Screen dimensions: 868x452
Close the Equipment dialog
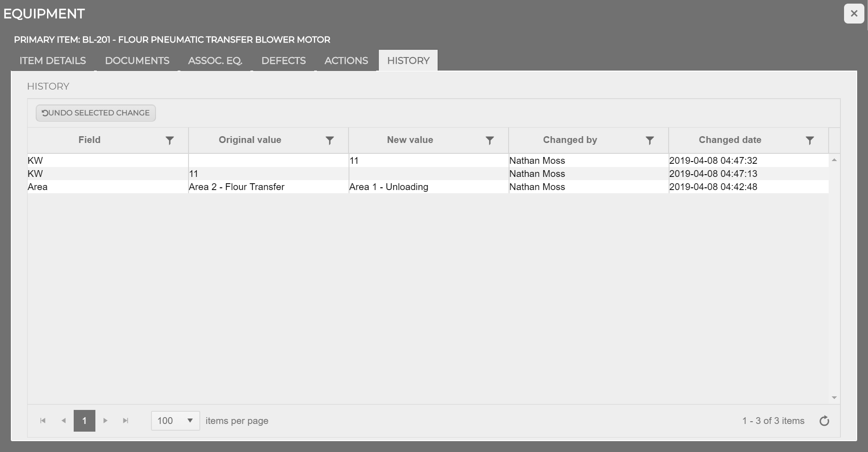(854, 14)
